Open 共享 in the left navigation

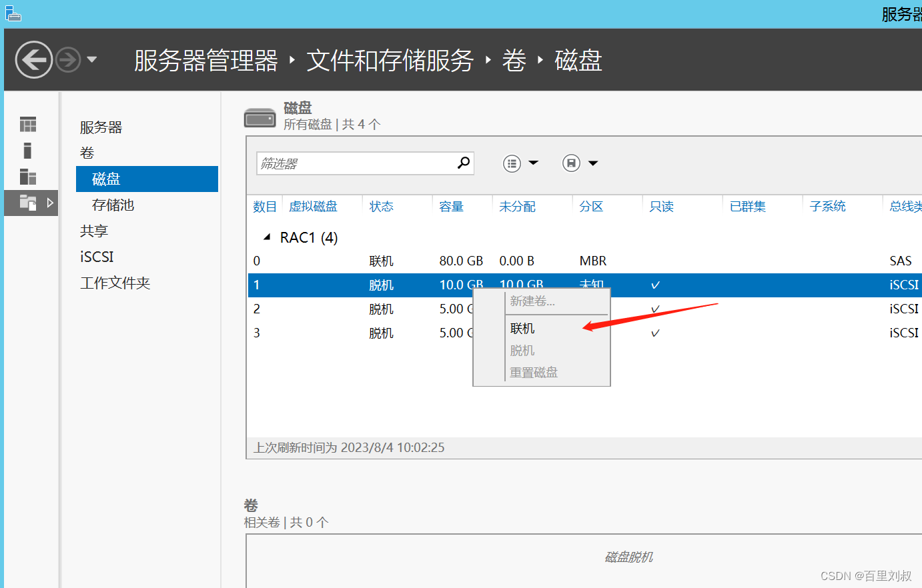coord(94,231)
